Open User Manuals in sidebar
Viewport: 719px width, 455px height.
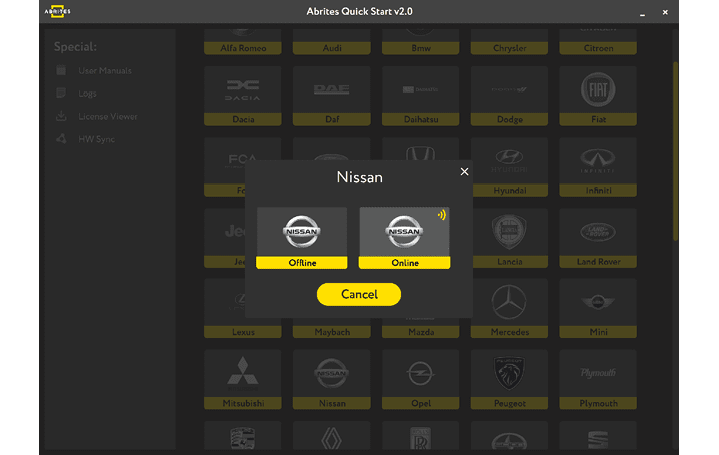[x=104, y=71]
